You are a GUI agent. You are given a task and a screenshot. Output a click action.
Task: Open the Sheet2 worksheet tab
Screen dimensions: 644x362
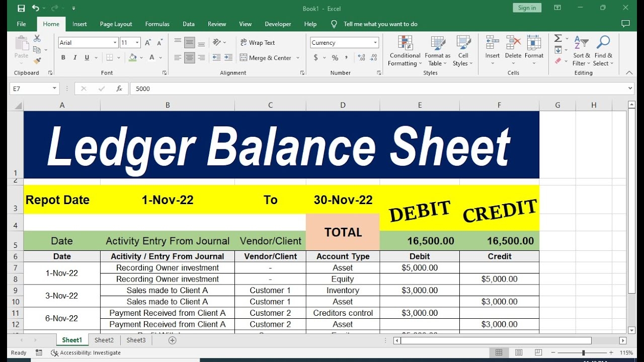tap(104, 340)
